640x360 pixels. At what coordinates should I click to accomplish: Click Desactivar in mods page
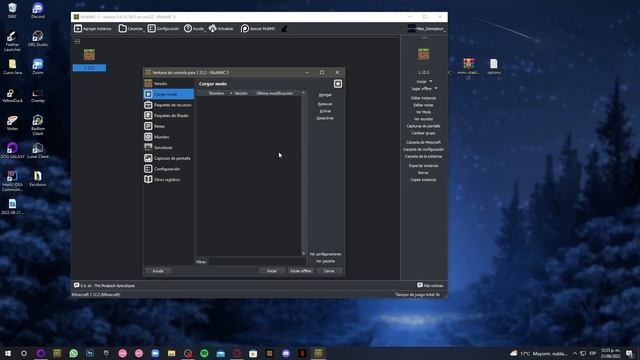click(325, 118)
